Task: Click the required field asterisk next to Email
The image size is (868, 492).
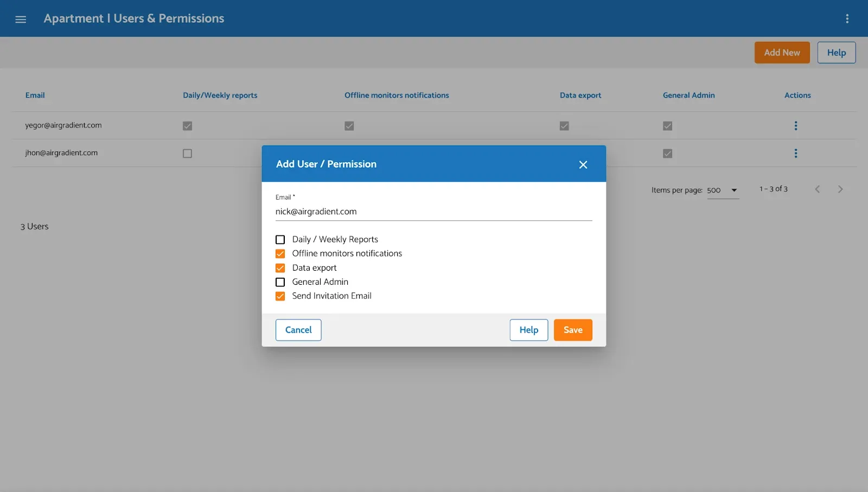Action: point(293,195)
